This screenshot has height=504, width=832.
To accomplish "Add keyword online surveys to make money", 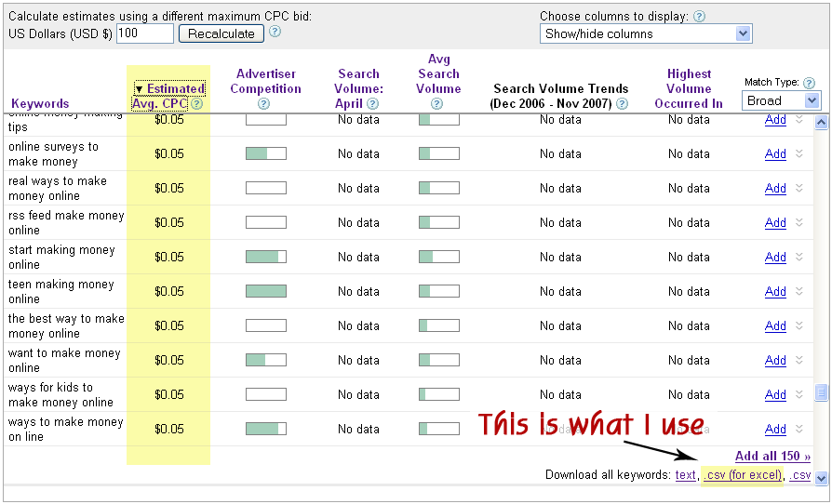I will pyautogui.click(x=775, y=153).
